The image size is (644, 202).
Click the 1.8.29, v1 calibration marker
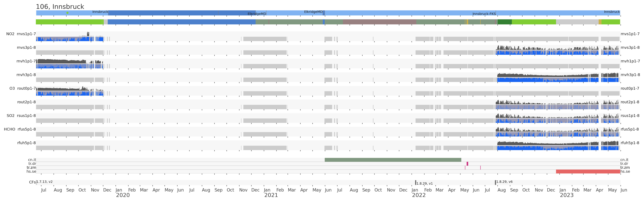(416, 183)
